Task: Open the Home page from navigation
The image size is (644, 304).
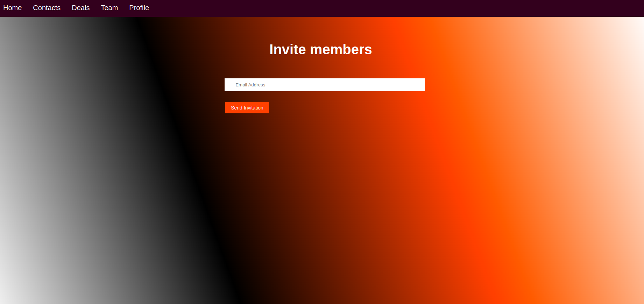Action: pos(12,8)
